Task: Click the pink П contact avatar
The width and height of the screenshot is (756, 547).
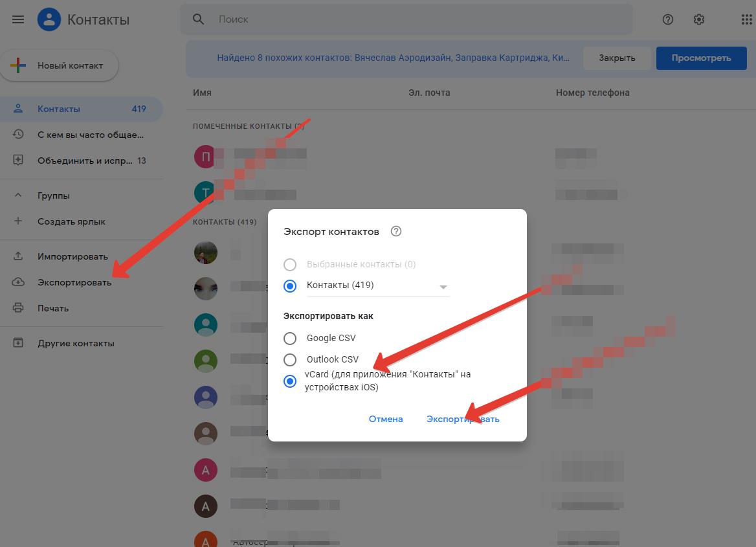Action: 205,157
